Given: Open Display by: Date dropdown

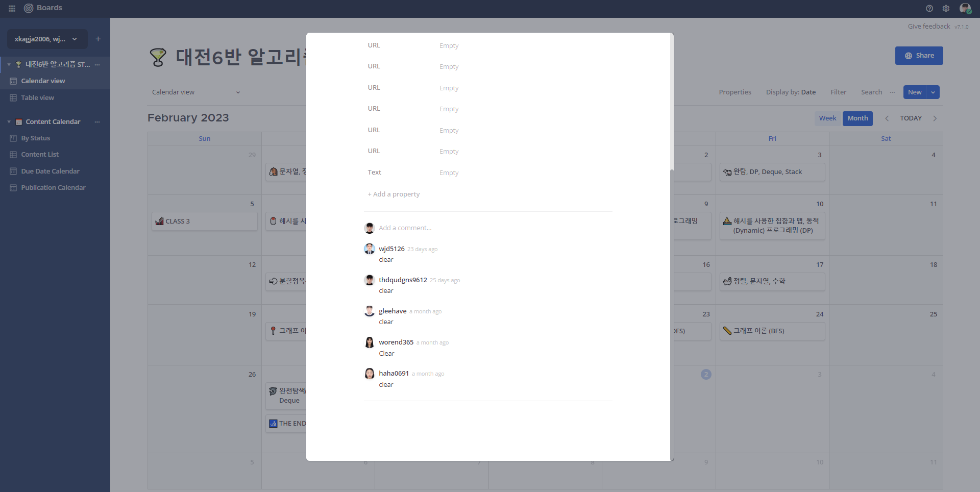Looking at the screenshot, I should click(791, 92).
